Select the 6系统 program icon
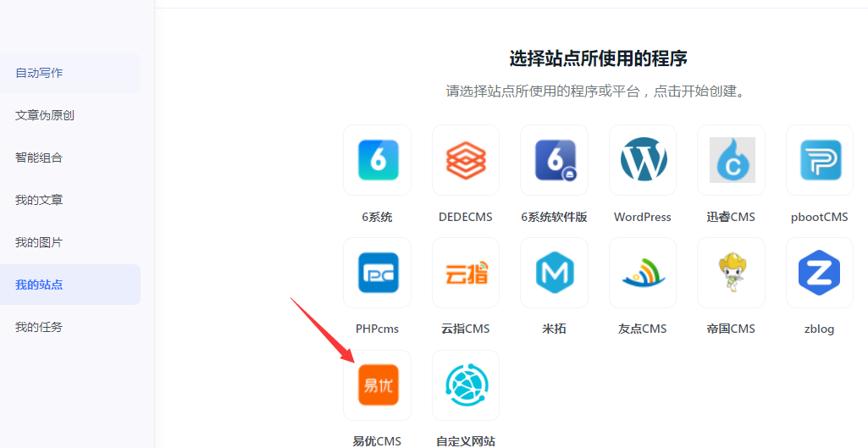The image size is (868, 448). point(377,160)
